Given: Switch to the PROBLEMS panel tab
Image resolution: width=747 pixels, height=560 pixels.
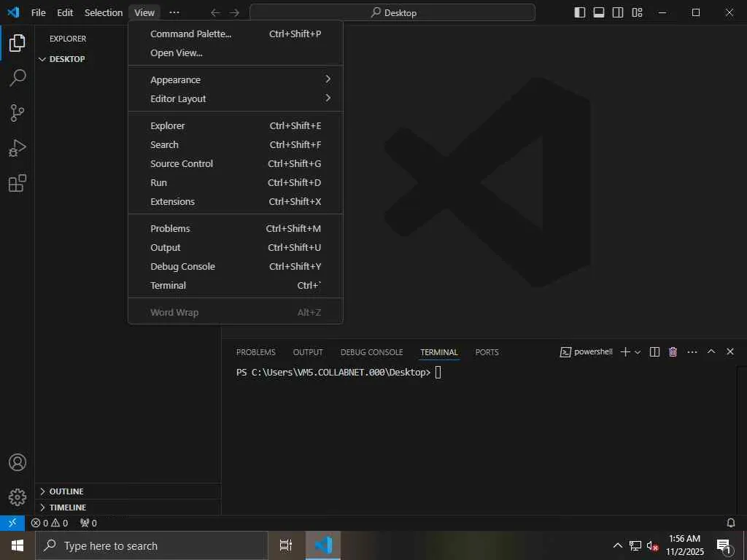Looking at the screenshot, I should click(256, 352).
